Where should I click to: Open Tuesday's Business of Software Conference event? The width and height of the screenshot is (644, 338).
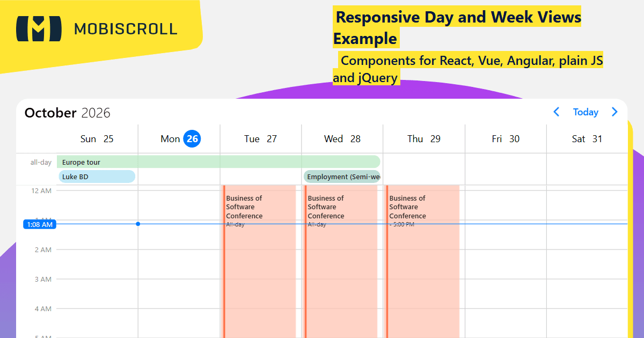coord(259,261)
